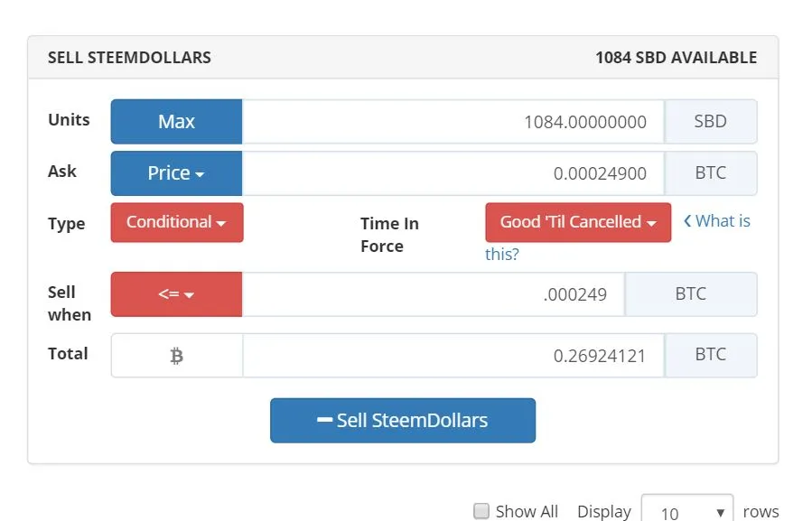Click the Total BTC amount field
This screenshot has width=812, height=521.
(x=453, y=356)
